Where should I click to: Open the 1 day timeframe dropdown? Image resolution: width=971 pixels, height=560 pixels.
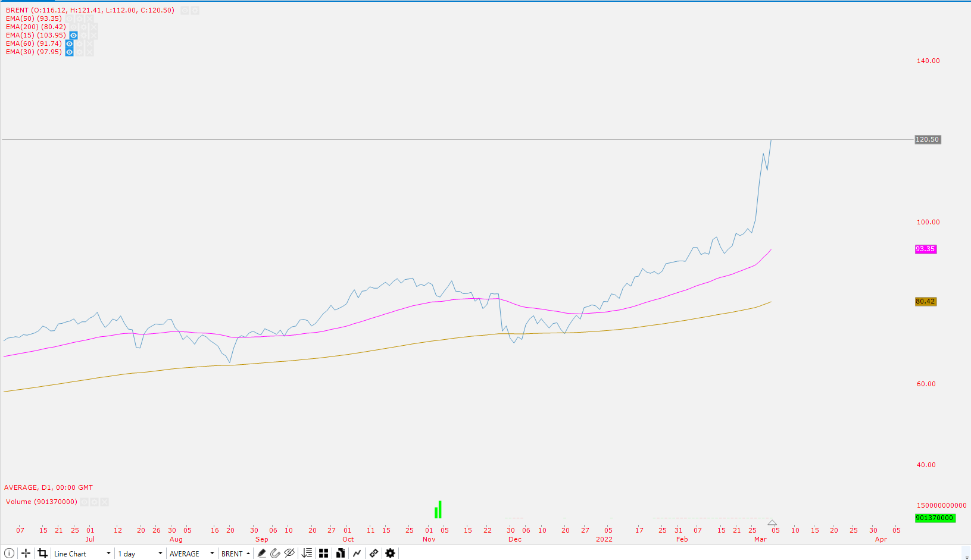click(x=139, y=553)
